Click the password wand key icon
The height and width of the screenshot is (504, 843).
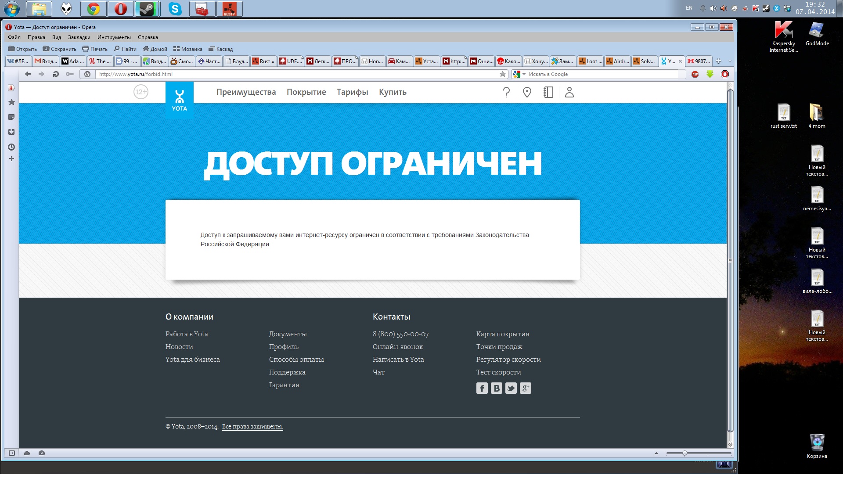pyautogui.click(x=69, y=74)
